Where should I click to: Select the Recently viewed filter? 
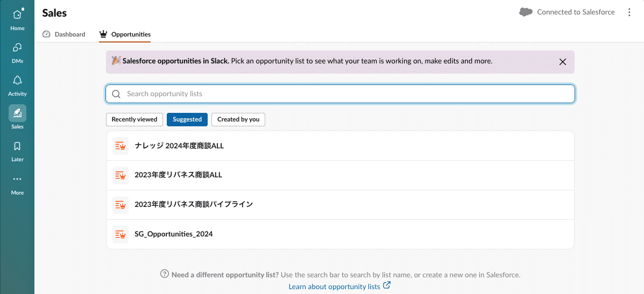click(x=135, y=119)
